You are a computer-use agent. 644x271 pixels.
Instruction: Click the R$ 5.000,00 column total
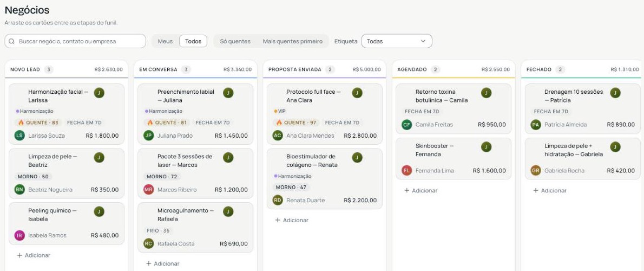pyautogui.click(x=367, y=69)
